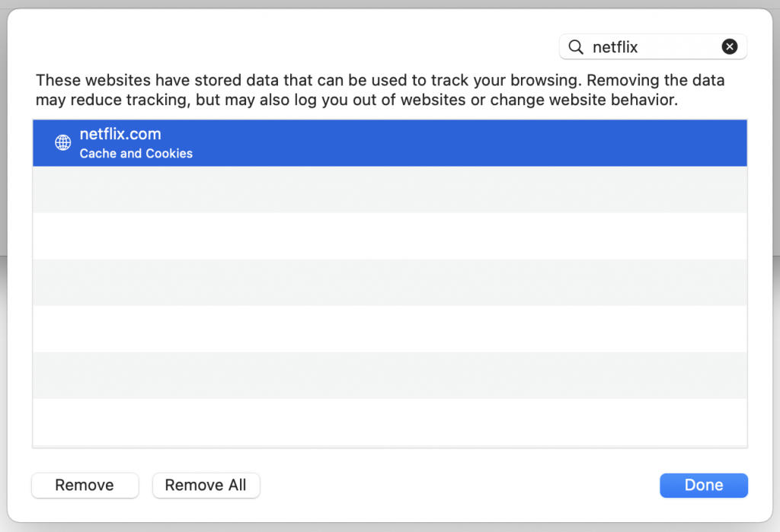Confirm with the Done button
780x532 pixels.
click(703, 486)
